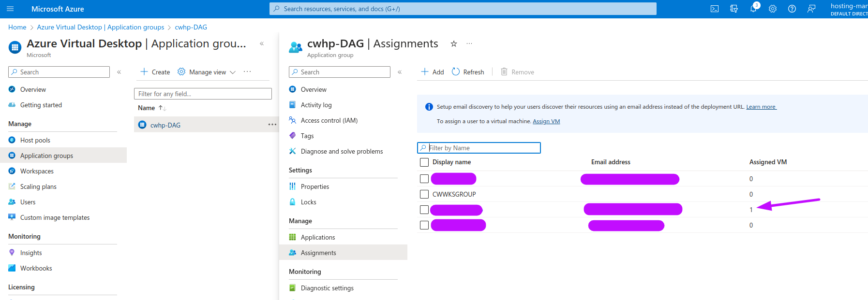Open Cloud Shell from the top bar
The height and width of the screenshot is (300, 868).
715,9
